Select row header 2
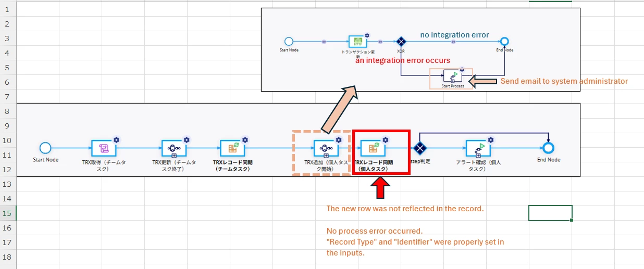The image size is (644, 269). pyautogui.click(x=7, y=24)
